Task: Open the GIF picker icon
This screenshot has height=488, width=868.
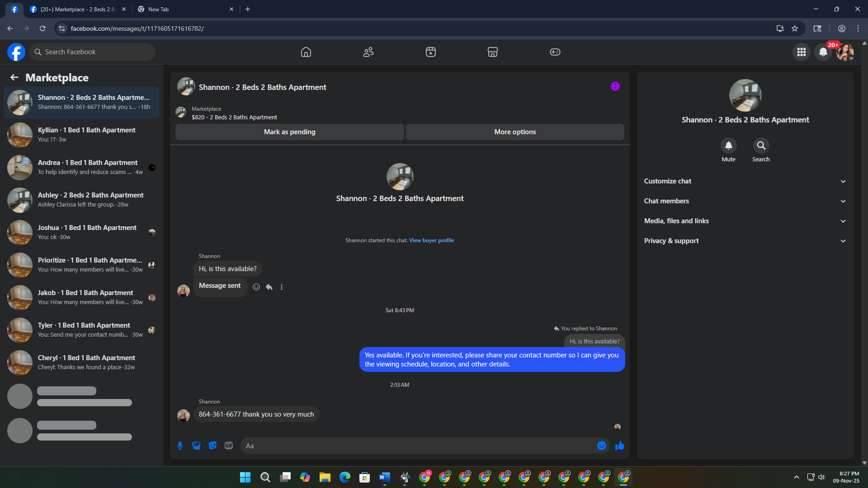Action: pyautogui.click(x=229, y=446)
